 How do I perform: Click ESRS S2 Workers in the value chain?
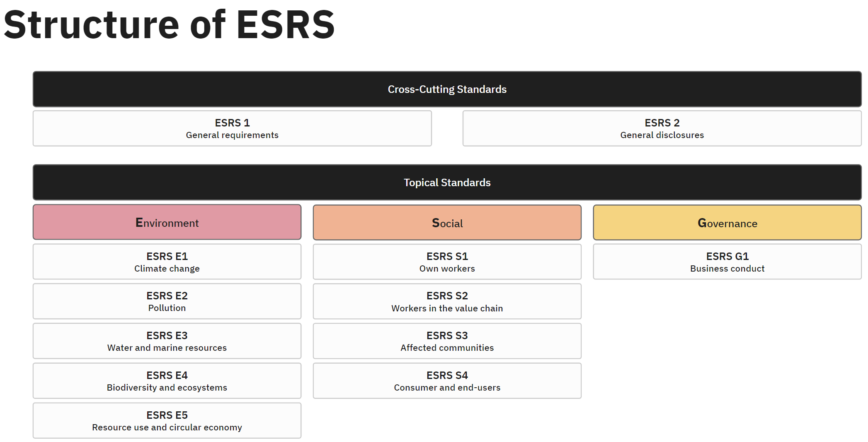point(447,301)
